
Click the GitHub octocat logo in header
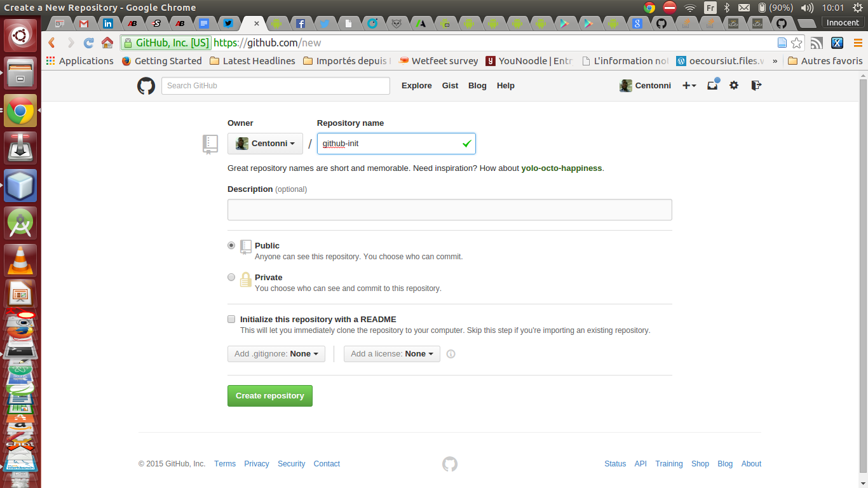tap(146, 86)
